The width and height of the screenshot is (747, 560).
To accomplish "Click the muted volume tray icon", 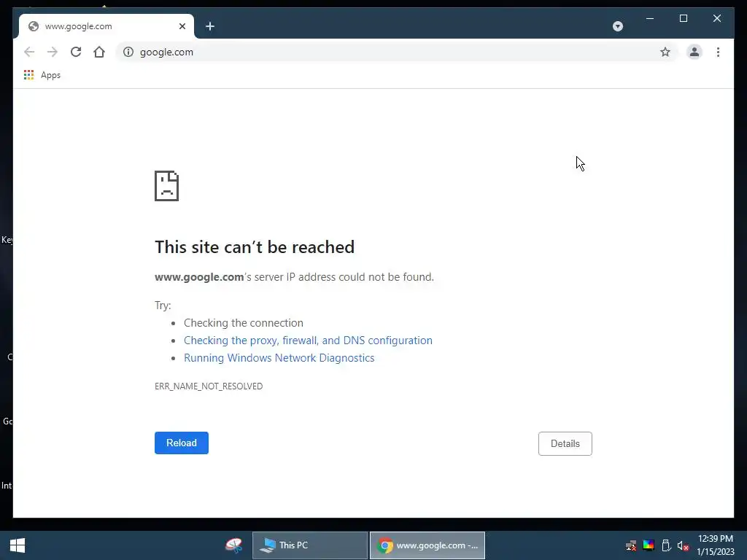I will pos(683,545).
